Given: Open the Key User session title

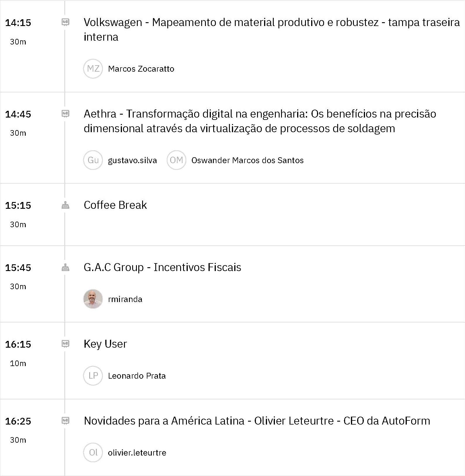Looking at the screenshot, I should point(105,344).
